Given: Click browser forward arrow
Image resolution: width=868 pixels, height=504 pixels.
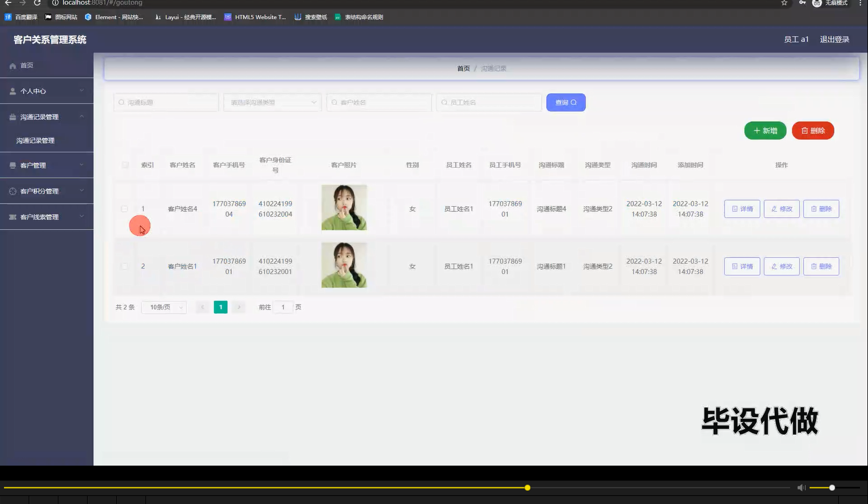Looking at the screenshot, I should 22,3.
